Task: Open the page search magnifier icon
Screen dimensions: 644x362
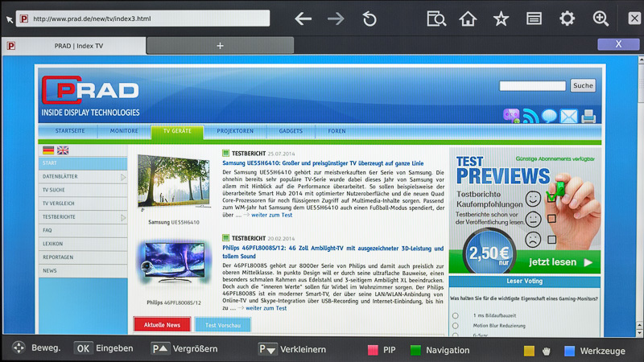Action: (x=436, y=19)
